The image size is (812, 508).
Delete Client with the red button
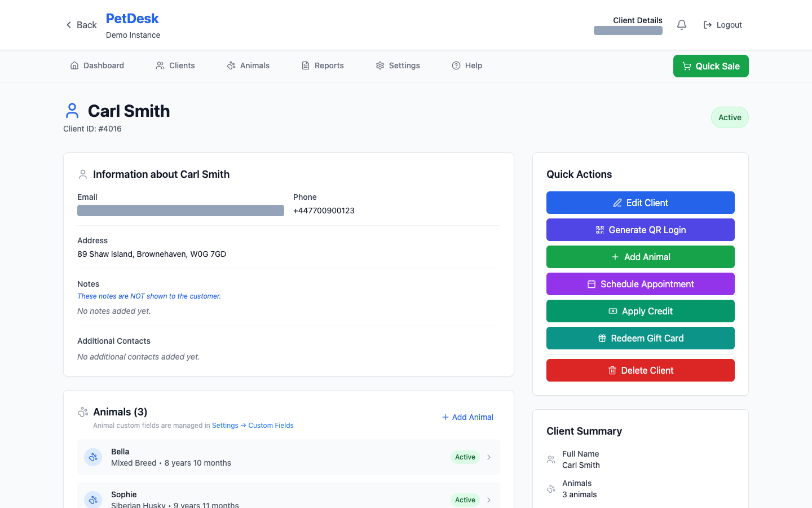point(641,370)
